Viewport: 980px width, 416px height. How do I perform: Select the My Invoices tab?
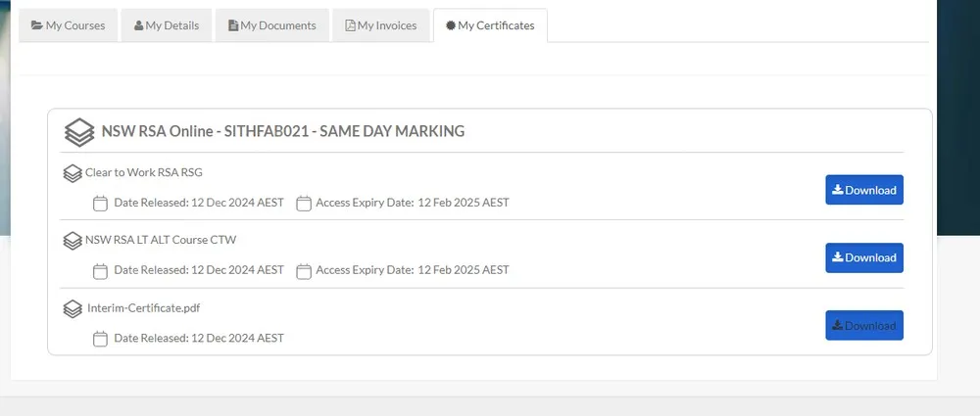click(x=380, y=25)
